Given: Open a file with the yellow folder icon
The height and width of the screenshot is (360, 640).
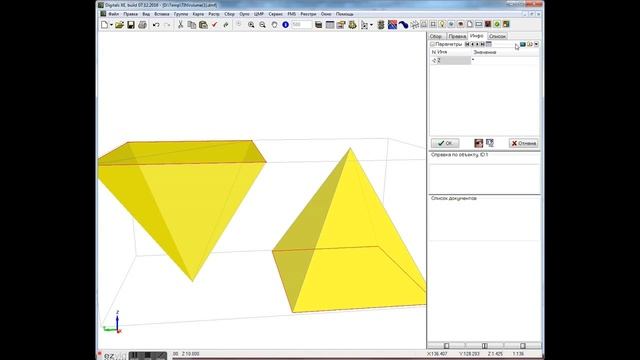Looking at the screenshot, I should [x=119, y=25].
